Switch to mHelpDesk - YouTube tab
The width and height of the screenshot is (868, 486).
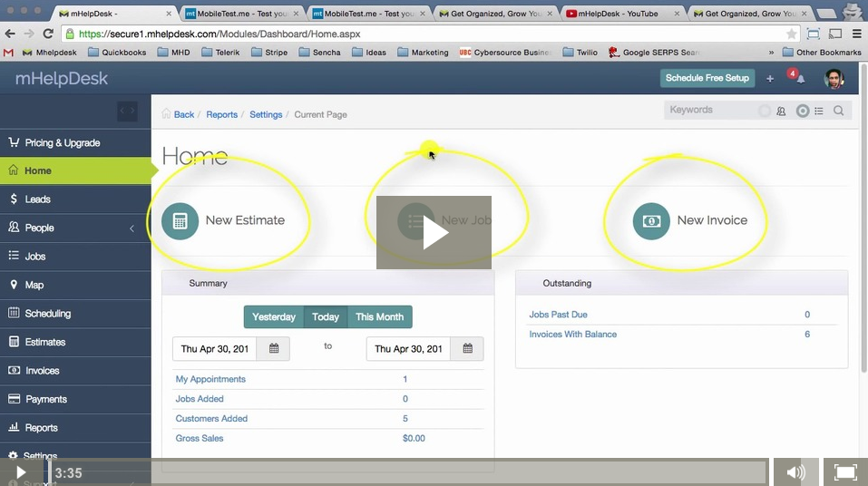click(x=622, y=14)
